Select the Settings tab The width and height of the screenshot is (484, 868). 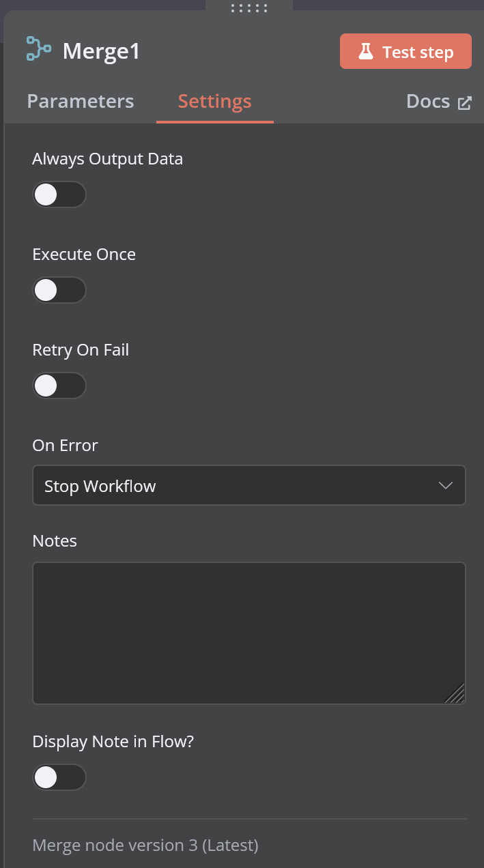pyautogui.click(x=215, y=102)
